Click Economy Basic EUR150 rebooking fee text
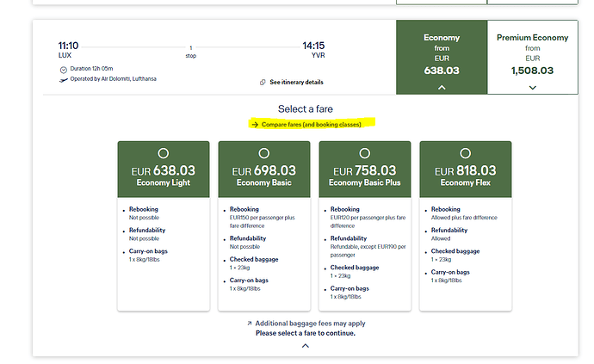 coord(263,221)
